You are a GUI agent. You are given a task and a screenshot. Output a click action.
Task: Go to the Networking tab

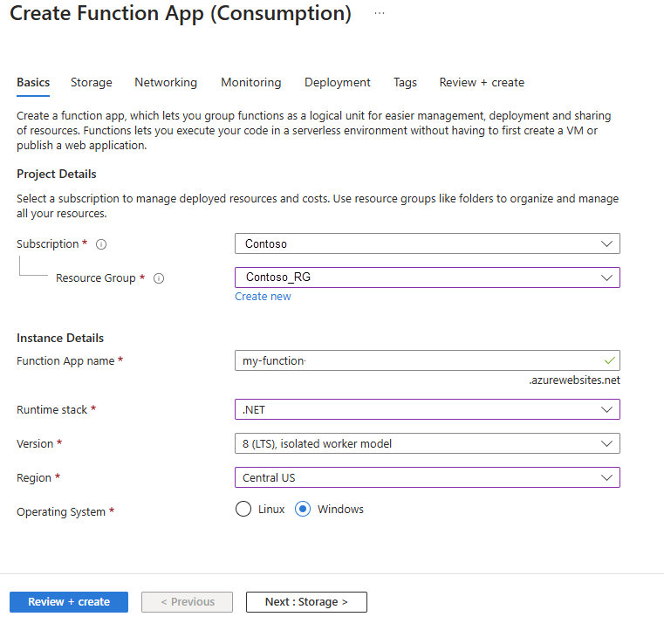coord(166,83)
